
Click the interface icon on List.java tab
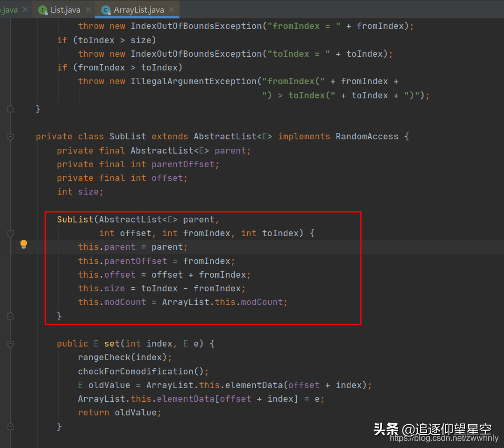tap(42, 9)
